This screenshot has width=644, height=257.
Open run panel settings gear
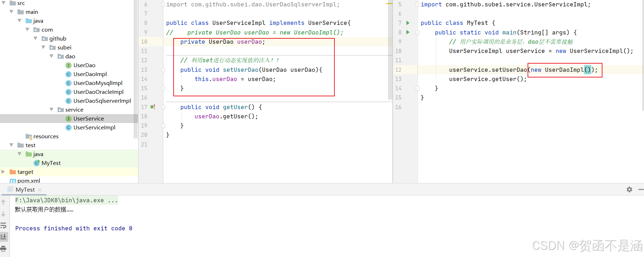(629, 189)
